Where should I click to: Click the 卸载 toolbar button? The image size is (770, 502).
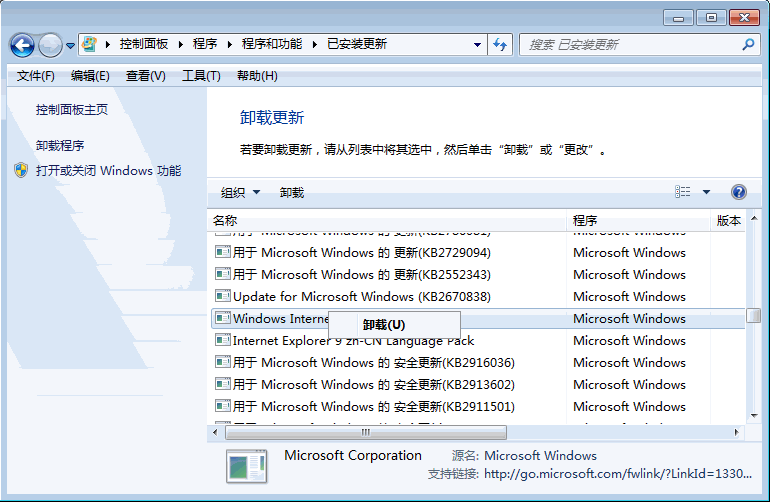coord(292,193)
